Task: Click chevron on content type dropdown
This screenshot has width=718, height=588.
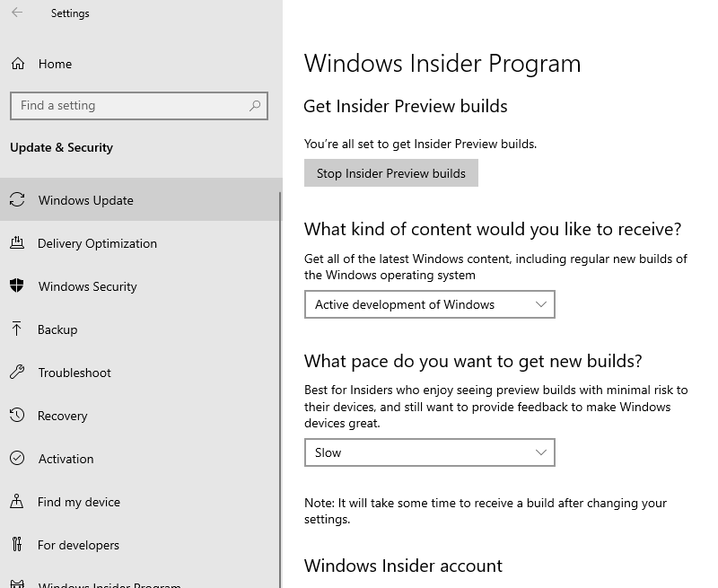Action: (541, 304)
